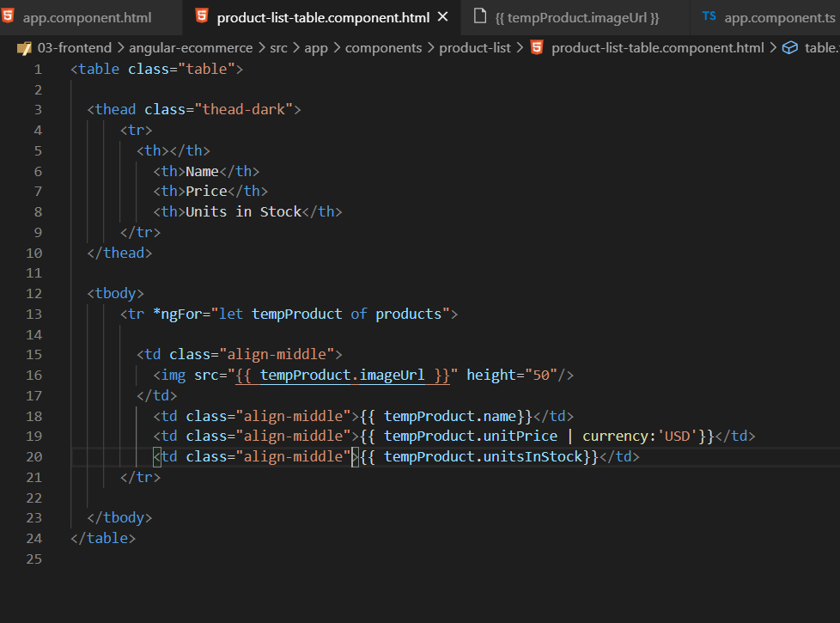Click line number 1 in the gutter
840x623 pixels.
(38, 69)
